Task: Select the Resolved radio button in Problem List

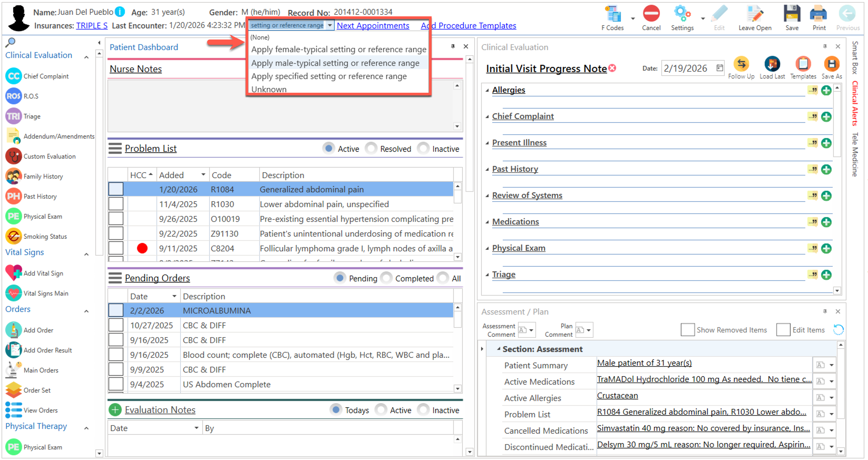Action: [x=371, y=149]
